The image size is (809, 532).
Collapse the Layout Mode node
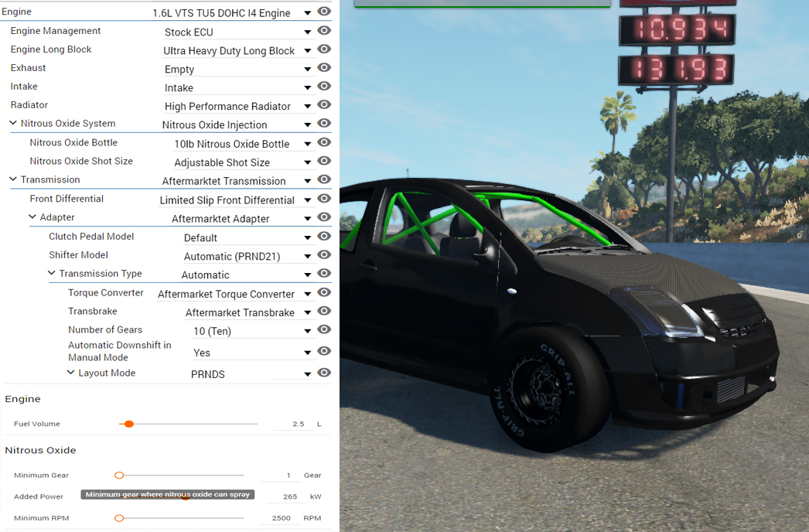[70, 372]
